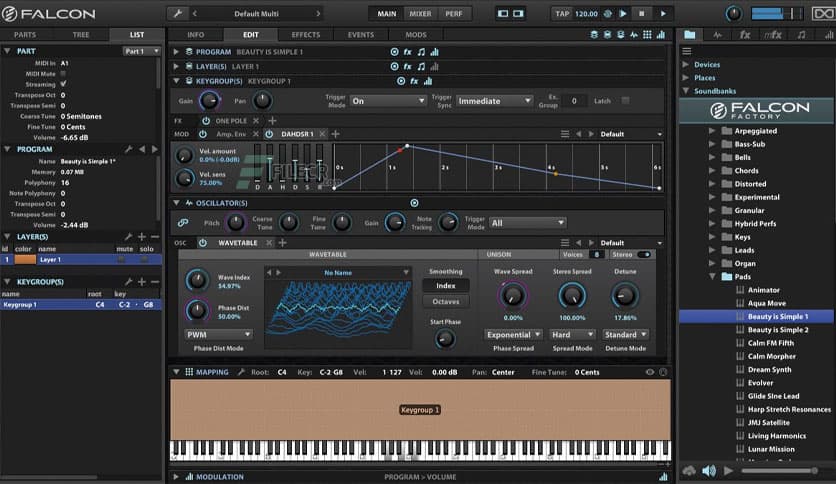Switch left panel to TREE tab
Image resolution: width=836 pixels, height=484 pixels.
[x=81, y=35]
